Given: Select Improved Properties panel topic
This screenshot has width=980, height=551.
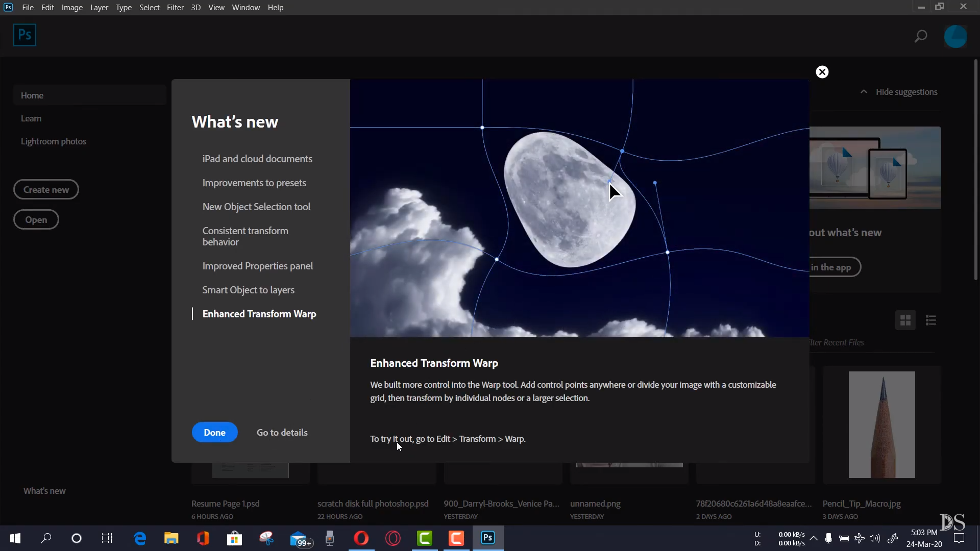Looking at the screenshot, I should point(258,266).
